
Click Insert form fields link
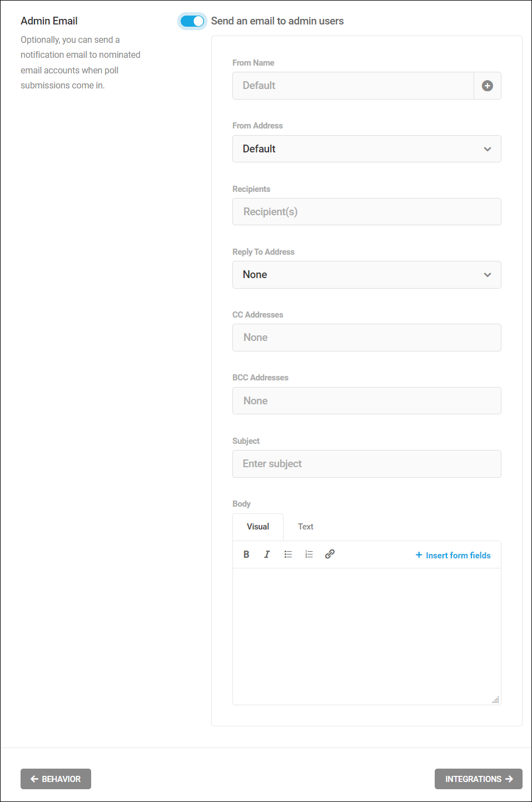(453, 555)
